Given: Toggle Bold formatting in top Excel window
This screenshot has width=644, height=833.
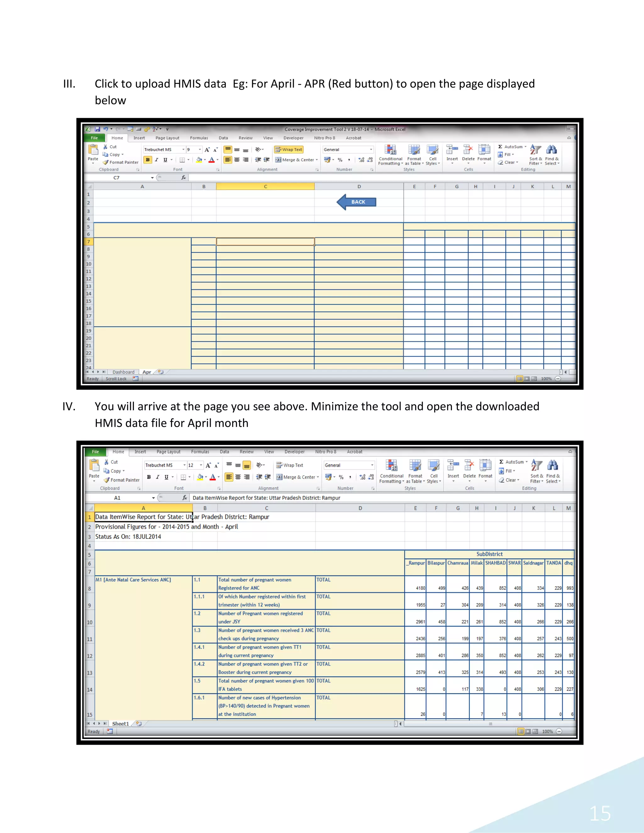Looking at the screenshot, I should (148, 160).
